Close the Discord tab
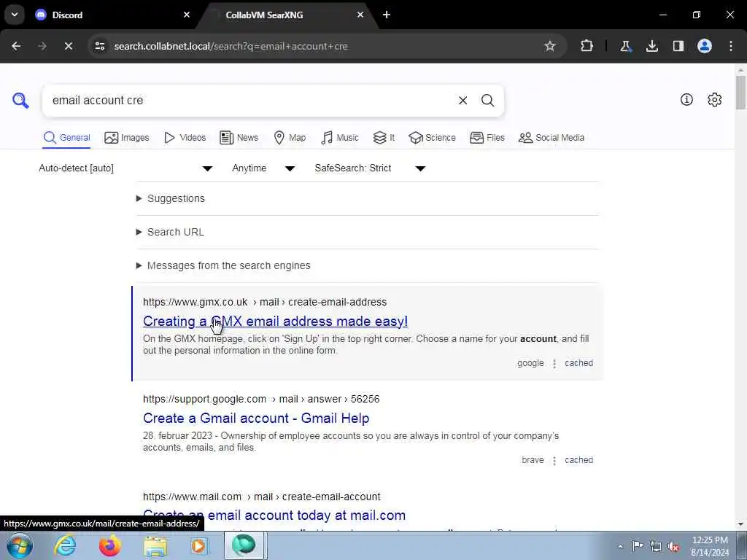 [186, 15]
